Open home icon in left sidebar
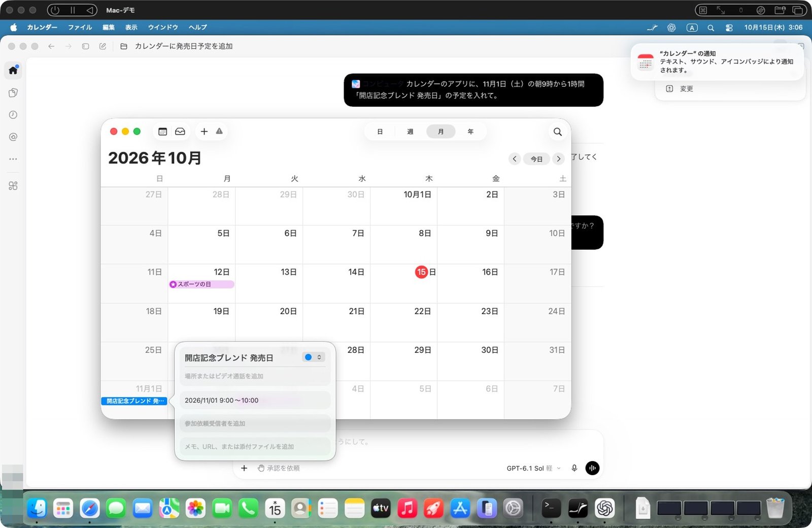 tap(13, 70)
